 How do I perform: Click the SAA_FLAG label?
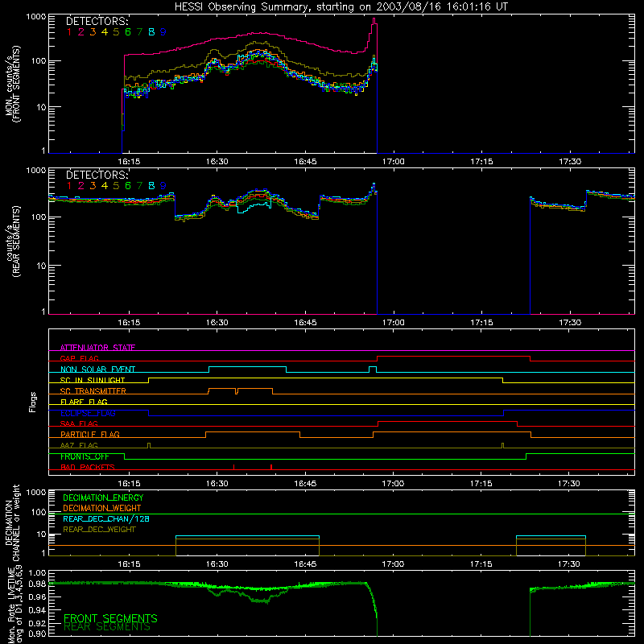pos(79,423)
